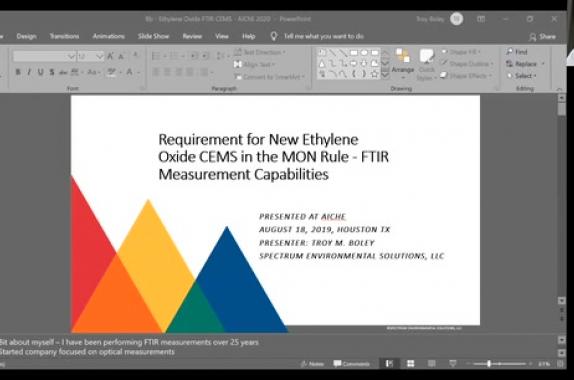Toggle italic formatting in Font group
The width and height of the screenshot is (574, 380).
point(29,72)
